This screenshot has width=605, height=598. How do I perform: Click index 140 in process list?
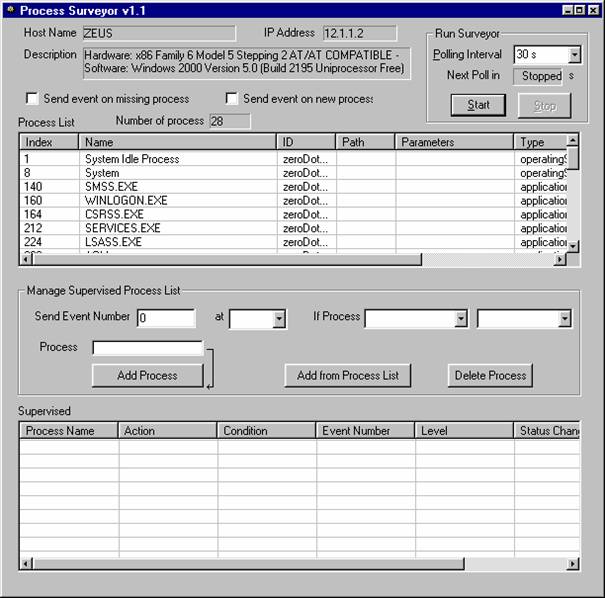click(x=33, y=187)
